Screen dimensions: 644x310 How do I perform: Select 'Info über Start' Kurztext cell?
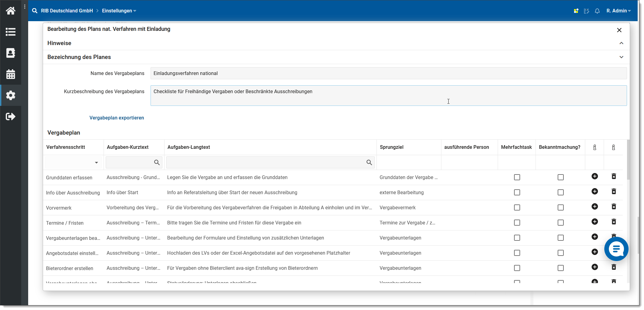[122, 192]
